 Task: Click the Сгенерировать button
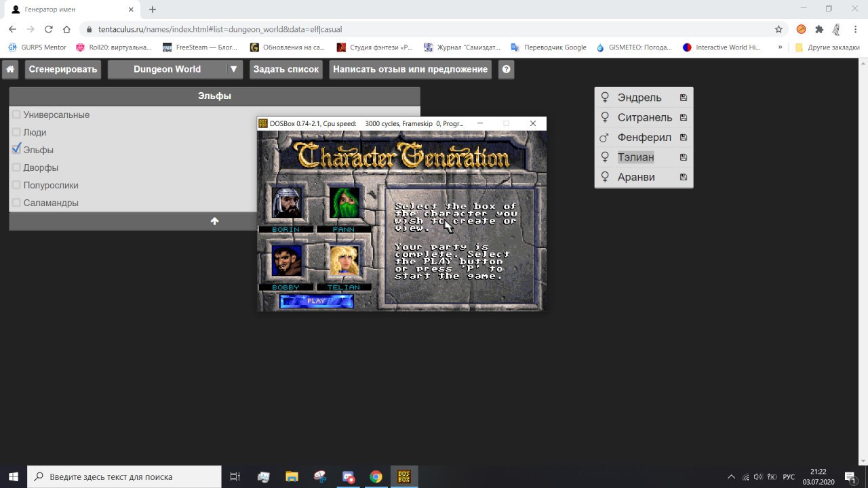click(63, 69)
